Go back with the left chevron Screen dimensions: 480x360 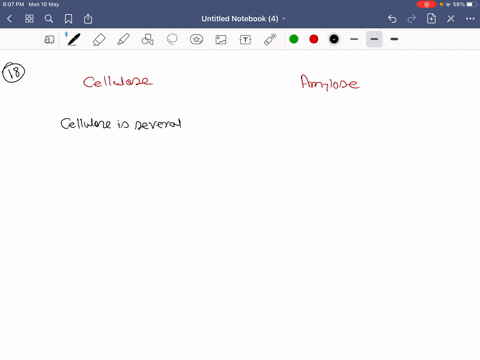[x=9, y=19]
